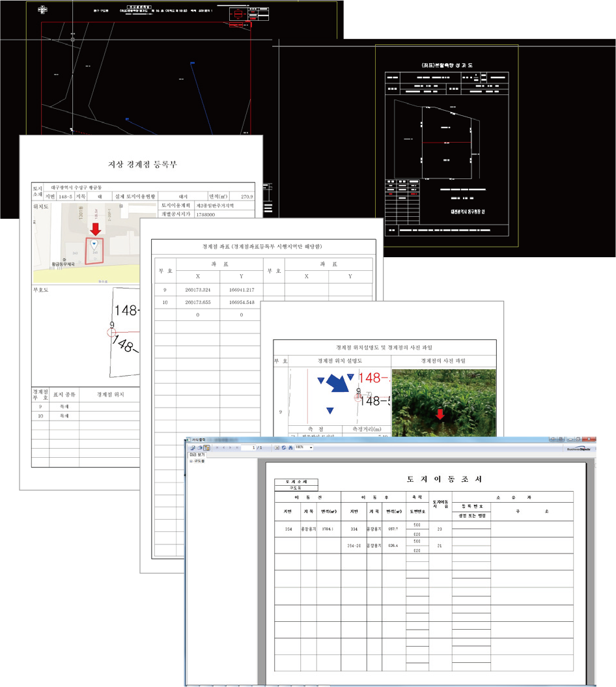The width and height of the screenshot is (616, 687).
Task: Click the Export Report icon in the viewer toolbar
Action: click(x=192, y=448)
